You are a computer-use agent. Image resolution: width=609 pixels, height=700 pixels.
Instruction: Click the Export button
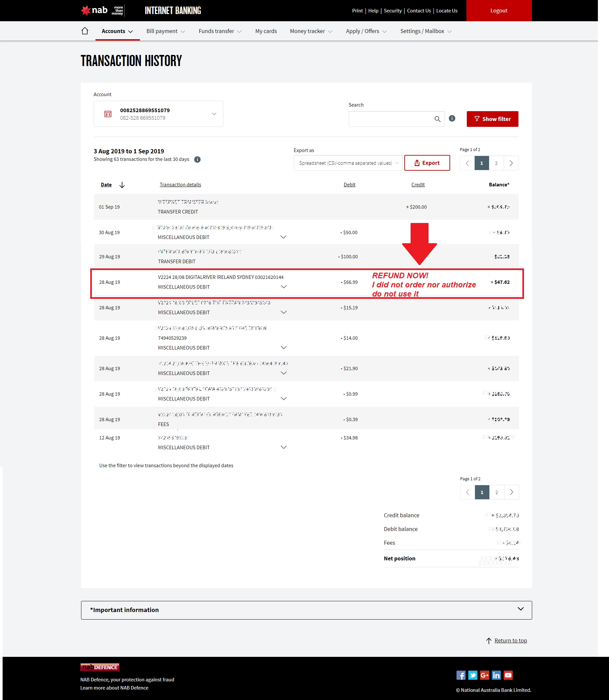tap(427, 163)
